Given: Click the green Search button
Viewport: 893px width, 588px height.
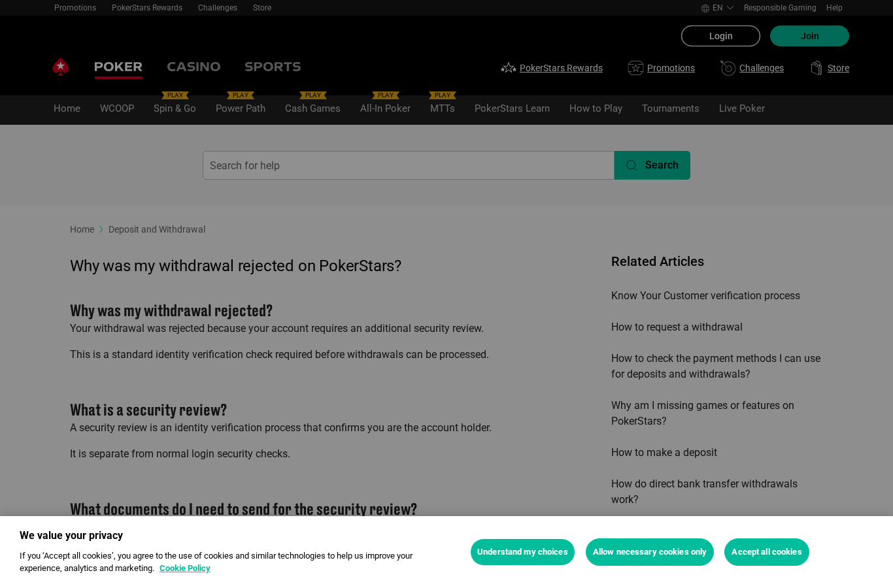Looking at the screenshot, I should pos(652,165).
